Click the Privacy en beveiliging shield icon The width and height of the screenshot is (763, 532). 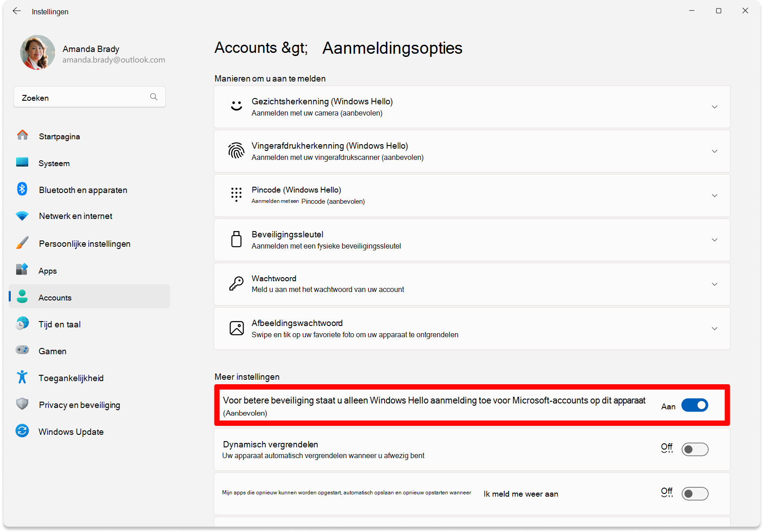click(22, 404)
